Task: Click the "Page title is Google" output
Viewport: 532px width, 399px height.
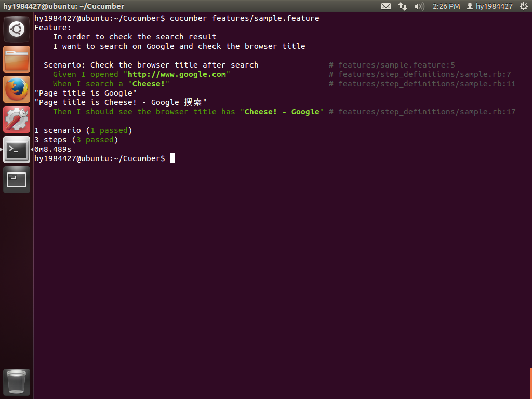Action: (x=86, y=93)
